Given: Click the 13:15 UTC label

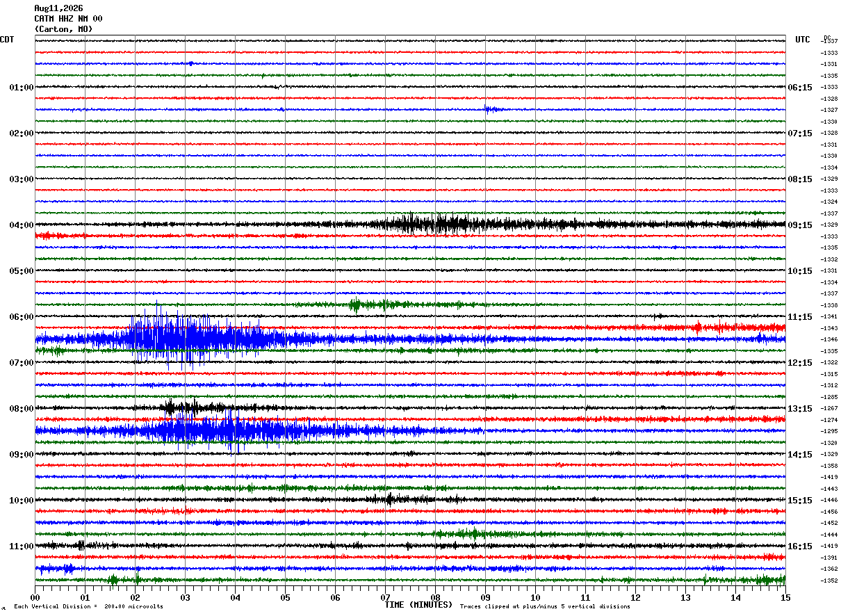Looking at the screenshot, I should click(x=800, y=409).
